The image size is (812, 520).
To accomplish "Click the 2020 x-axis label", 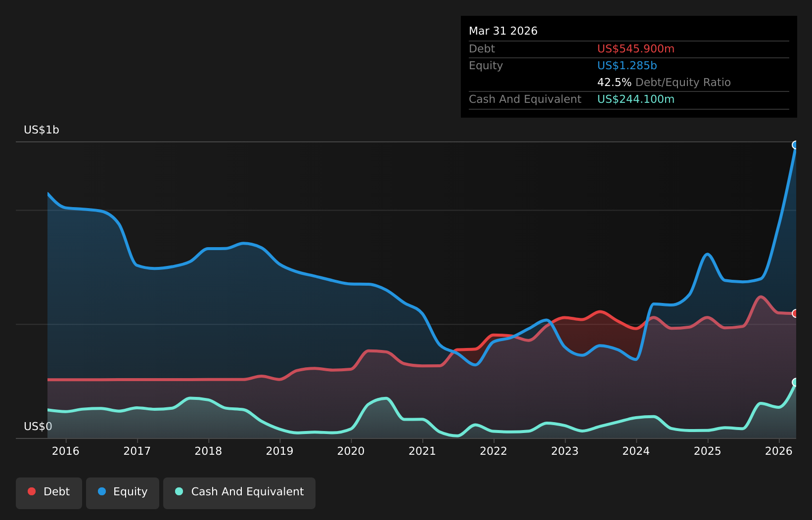I will pyautogui.click(x=351, y=451).
